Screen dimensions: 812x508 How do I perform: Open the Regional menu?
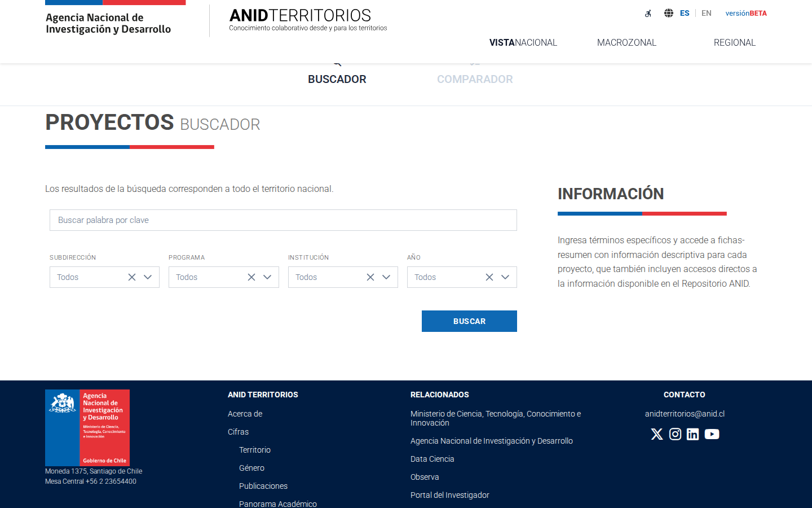(735, 43)
